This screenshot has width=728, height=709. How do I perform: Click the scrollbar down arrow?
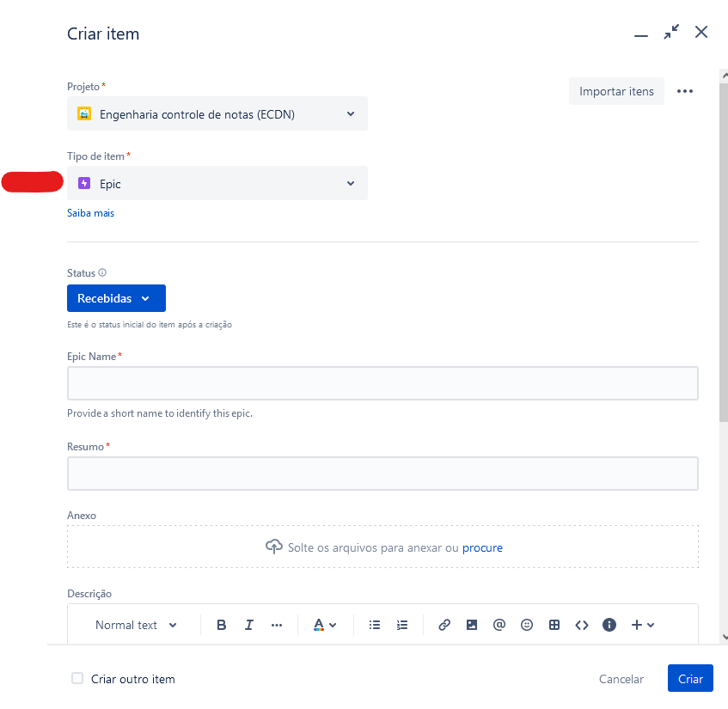[725, 637]
